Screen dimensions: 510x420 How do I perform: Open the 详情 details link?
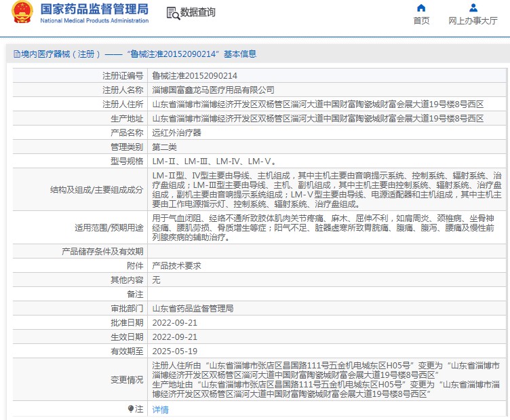coord(160,410)
